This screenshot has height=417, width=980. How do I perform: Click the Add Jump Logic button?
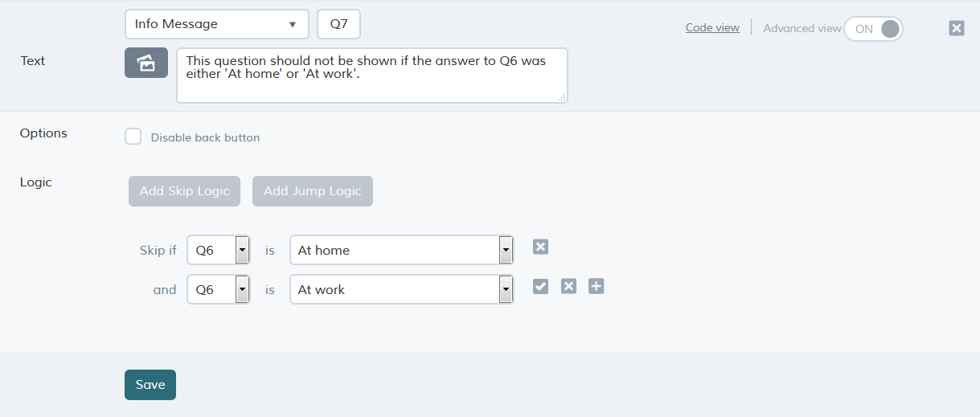[313, 191]
